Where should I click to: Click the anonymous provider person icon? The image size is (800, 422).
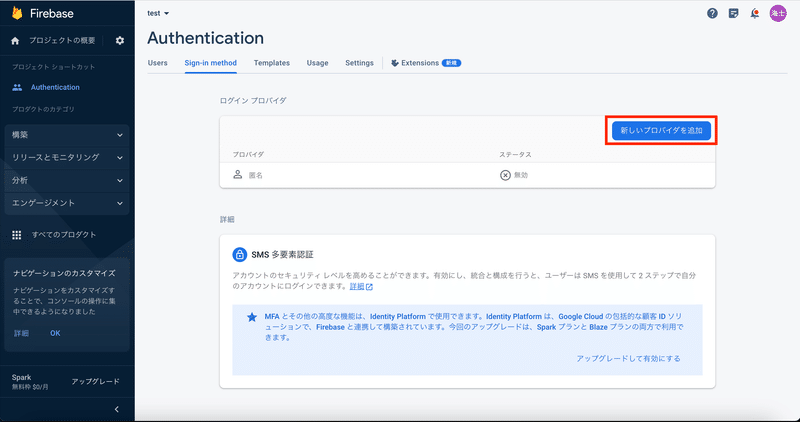238,175
